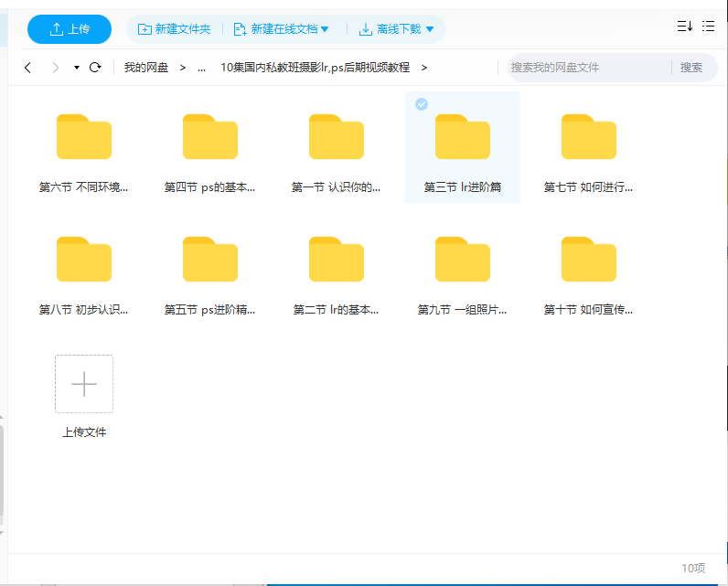
Task: Switch to list view icon
Action: [x=708, y=26]
